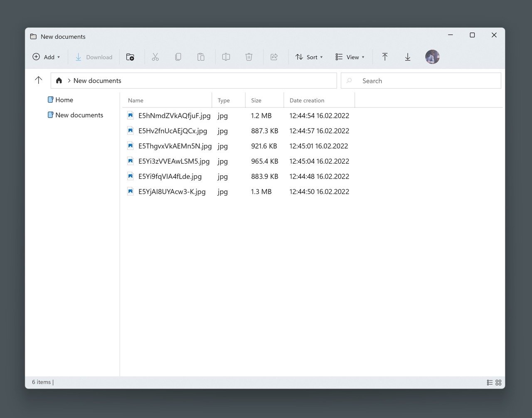Click the Copy files icon

[x=178, y=57]
